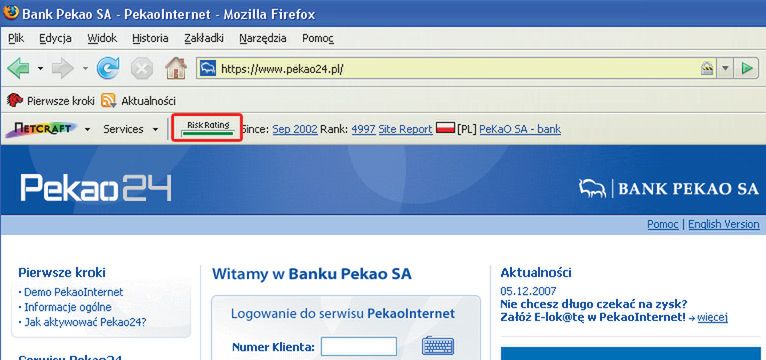Open the Forward button history dropdown arrow
Image resolution: width=766 pixels, height=360 pixels.
tap(85, 68)
